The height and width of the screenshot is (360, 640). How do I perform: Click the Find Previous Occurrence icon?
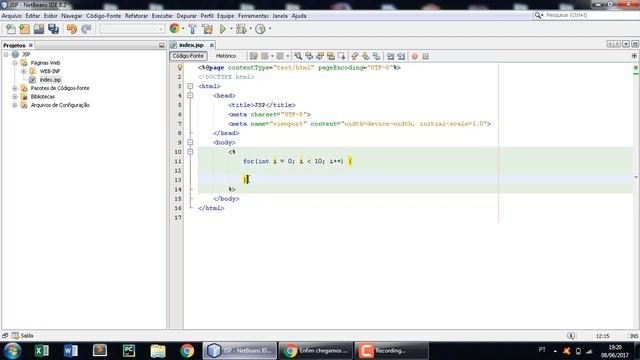coord(309,56)
